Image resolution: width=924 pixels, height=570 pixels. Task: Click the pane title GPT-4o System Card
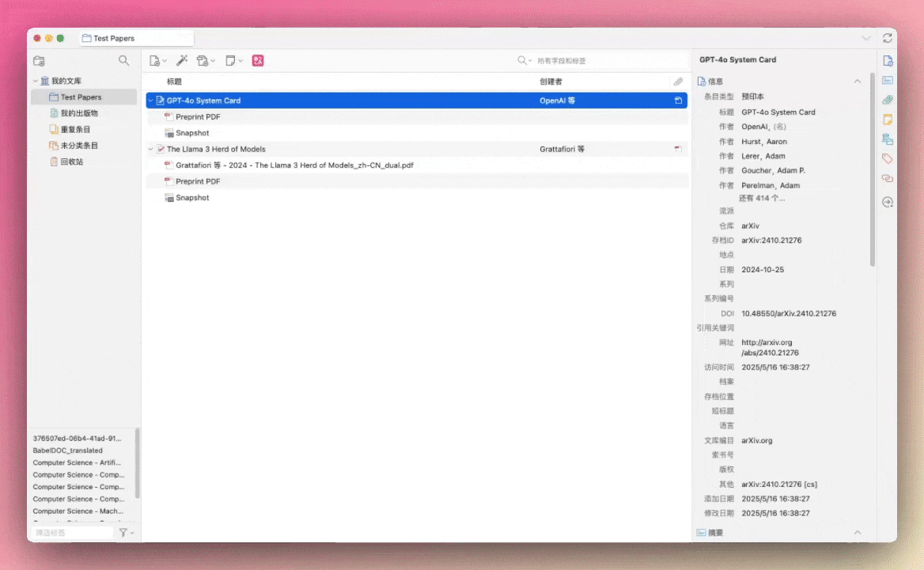[738, 59]
